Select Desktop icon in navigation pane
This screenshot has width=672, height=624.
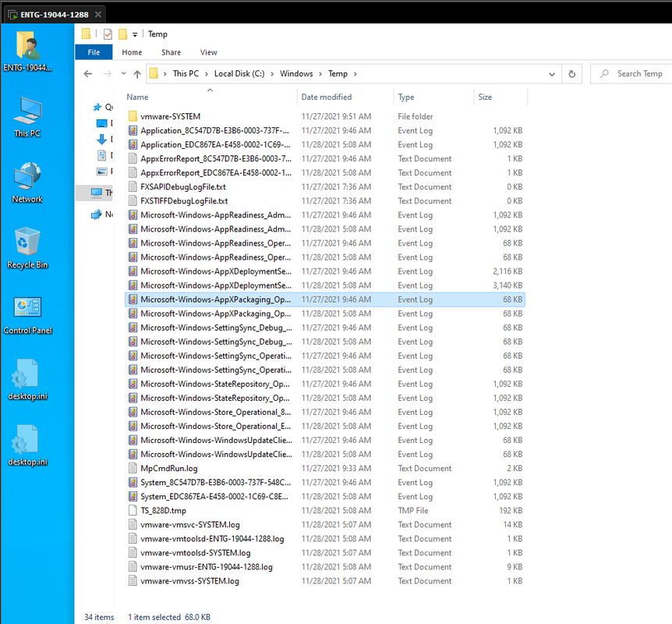(x=101, y=123)
